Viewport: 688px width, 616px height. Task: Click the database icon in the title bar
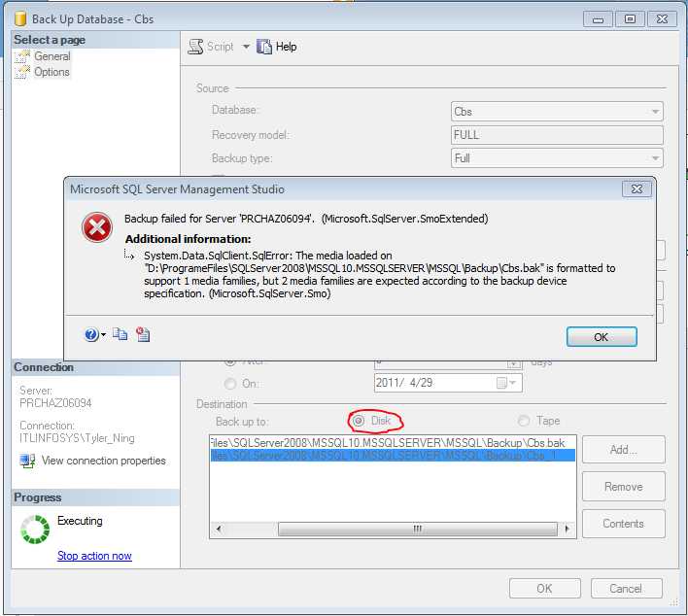20,19
